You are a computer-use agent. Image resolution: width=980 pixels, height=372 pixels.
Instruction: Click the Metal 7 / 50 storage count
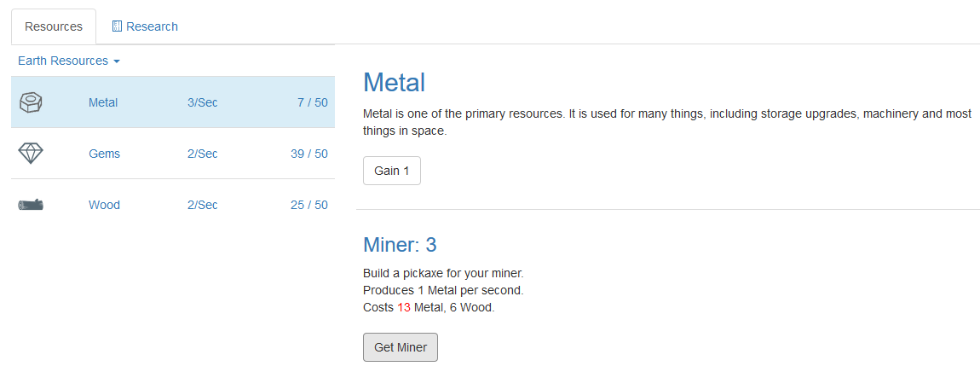[x=313, y=102]
